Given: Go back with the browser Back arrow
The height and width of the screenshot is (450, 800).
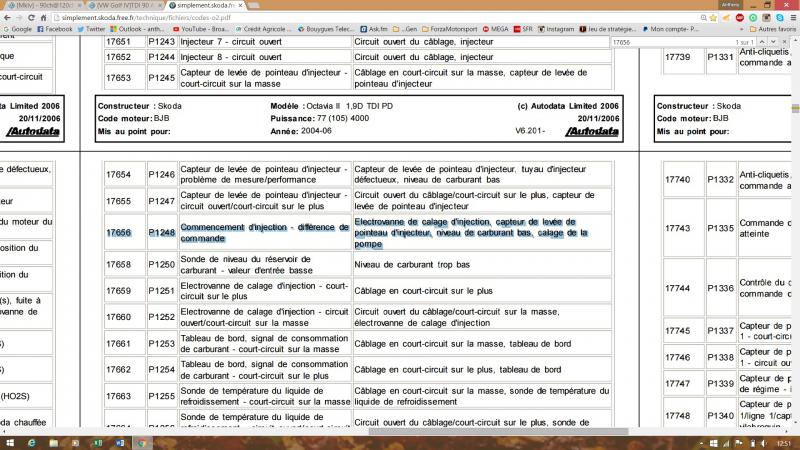Looking at the screenshot, I should [x=7, y=17].
